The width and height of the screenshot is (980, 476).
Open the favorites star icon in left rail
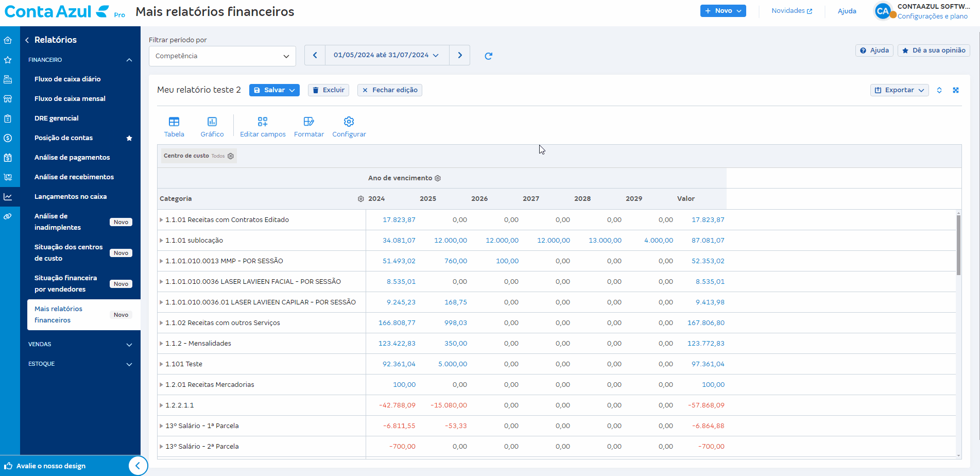point(8,60)
